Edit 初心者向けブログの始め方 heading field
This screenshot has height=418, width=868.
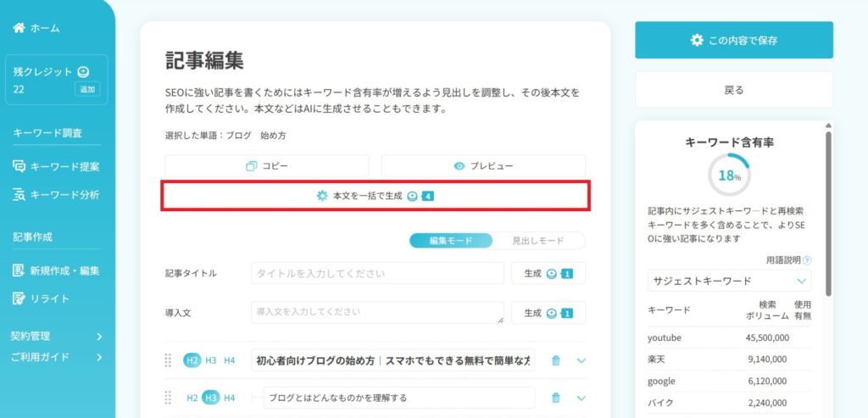point(393,360)
